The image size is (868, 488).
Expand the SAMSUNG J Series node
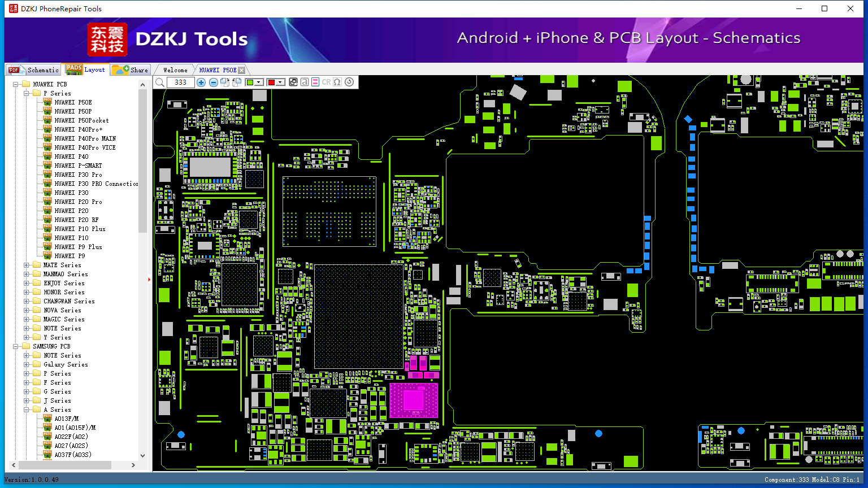tap(27, 400)
